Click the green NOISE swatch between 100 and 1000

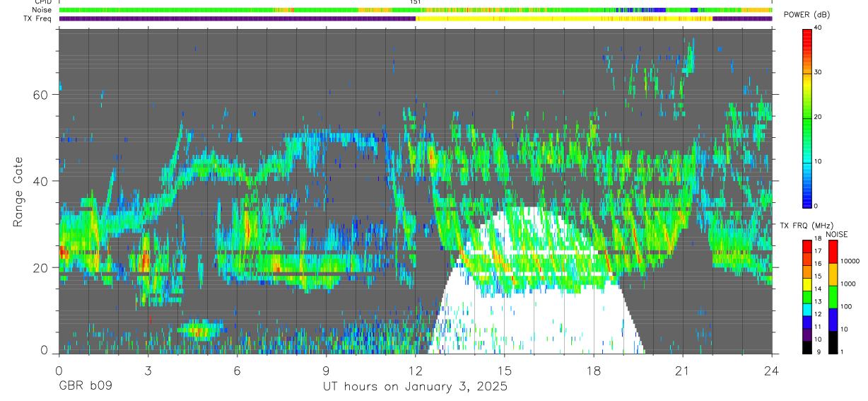tap(832, 296)
